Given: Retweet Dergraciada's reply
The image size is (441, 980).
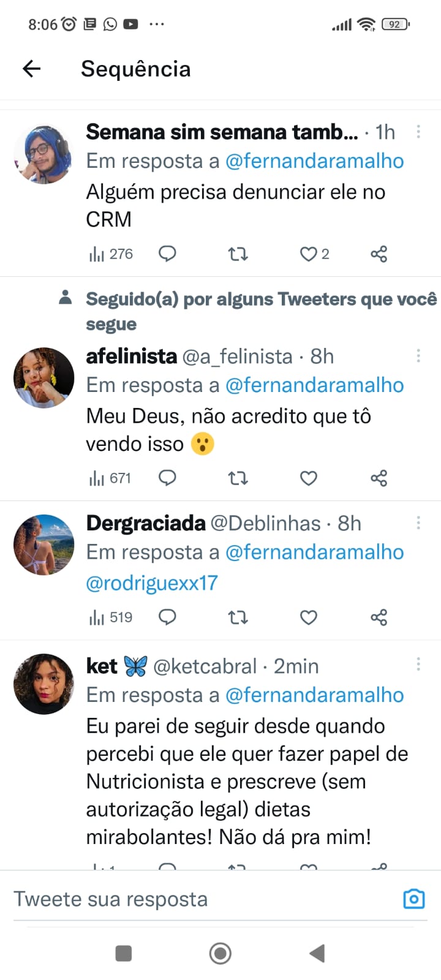Looking at the screenshot, I should (x=238, y=617).
